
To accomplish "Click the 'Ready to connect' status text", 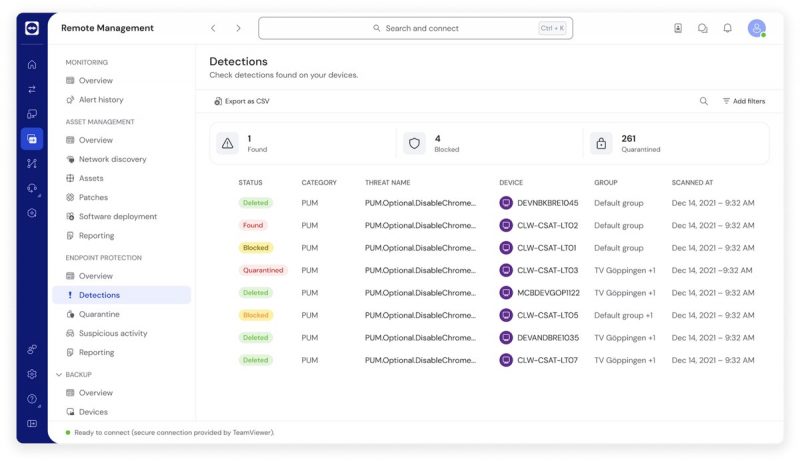I will tap(174, 432).
